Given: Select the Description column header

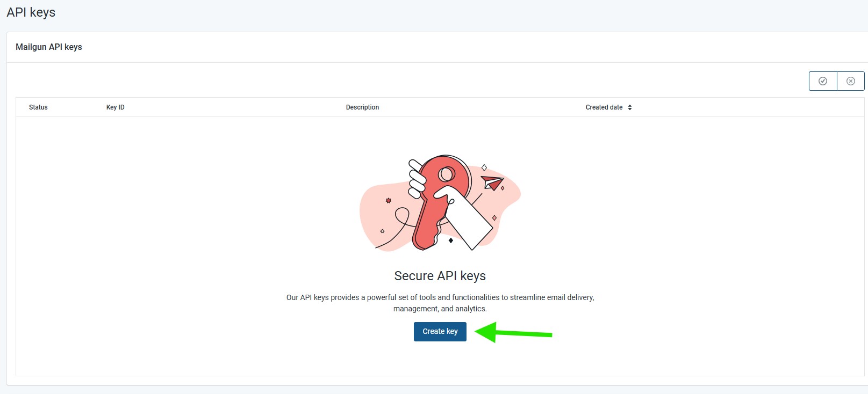Looking at the screenshot, I should click(x=362, y=107).
